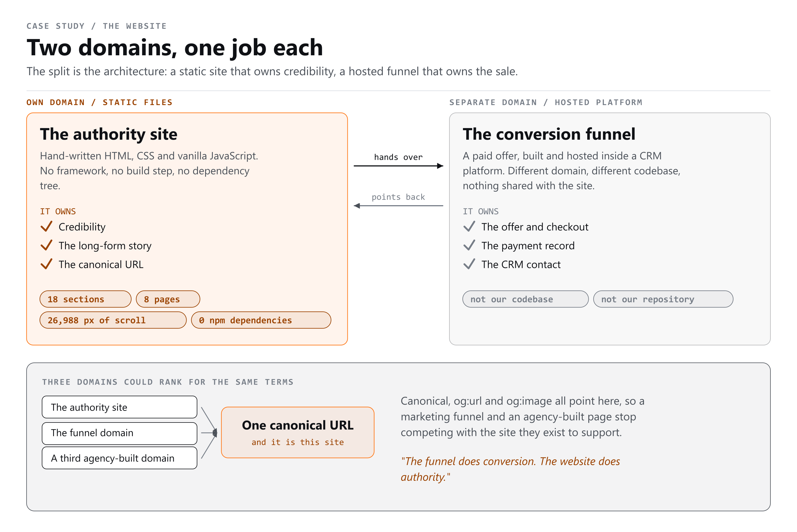This screenshot has width=797, height=532.
Task: Select the 8 pages pill
Action: 168,299
